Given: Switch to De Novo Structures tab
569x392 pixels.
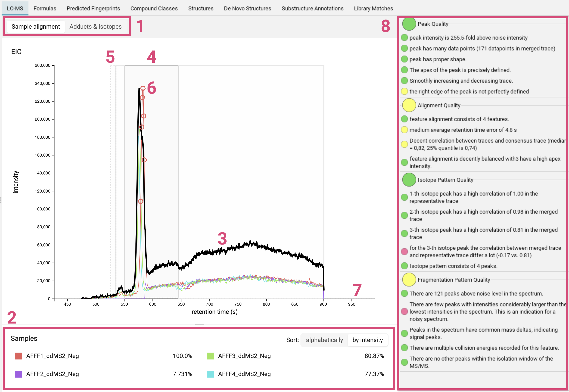Looking at the screenshot, I should pos(247,8).
